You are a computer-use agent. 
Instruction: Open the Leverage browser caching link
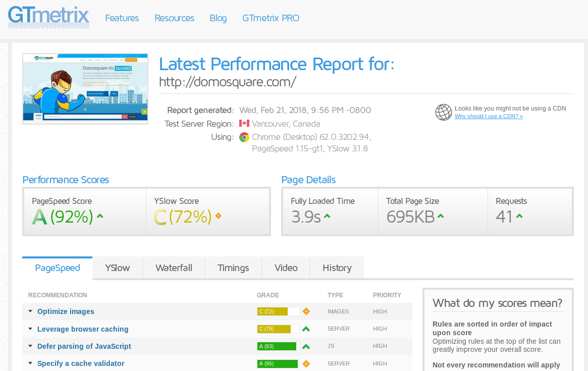pos(83,329)
